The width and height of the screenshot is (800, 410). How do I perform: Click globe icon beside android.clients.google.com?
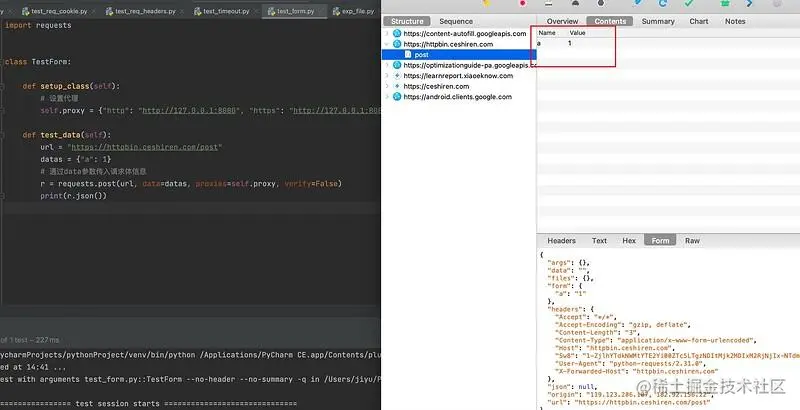pyautogui.click(x=397, y=96)
